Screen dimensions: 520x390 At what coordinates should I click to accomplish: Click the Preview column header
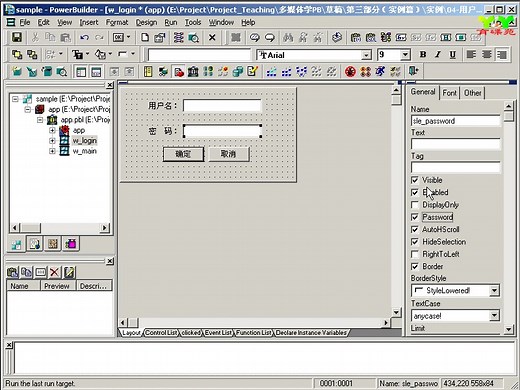[57, 286]
